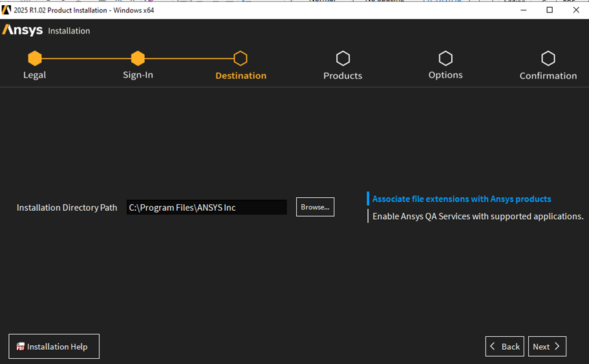
Task: Click the Destination step hexagon icon
Action: pos(241,59)
